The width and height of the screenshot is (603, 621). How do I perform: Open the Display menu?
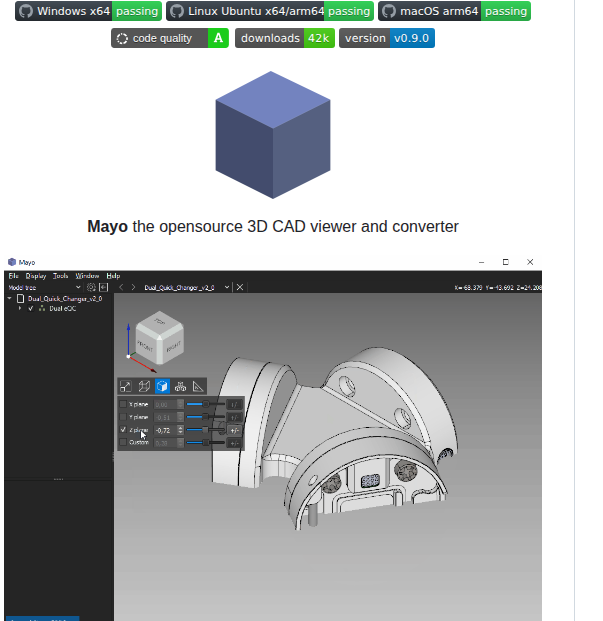36,276
